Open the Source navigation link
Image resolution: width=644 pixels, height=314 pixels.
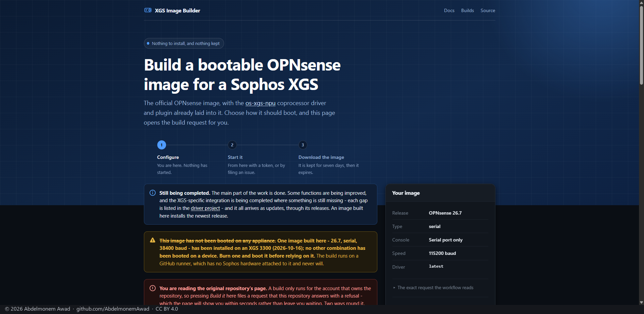[488, 10]
